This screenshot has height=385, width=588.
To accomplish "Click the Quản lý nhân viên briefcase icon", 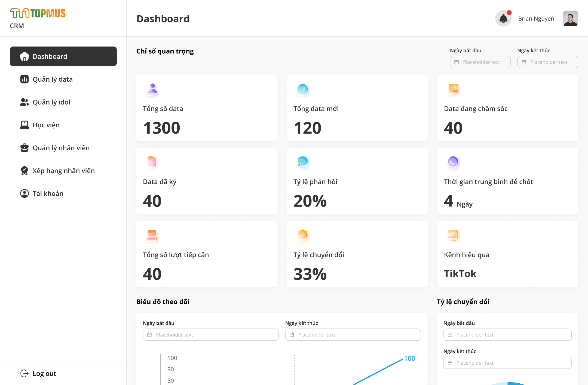I will (24, 148).
